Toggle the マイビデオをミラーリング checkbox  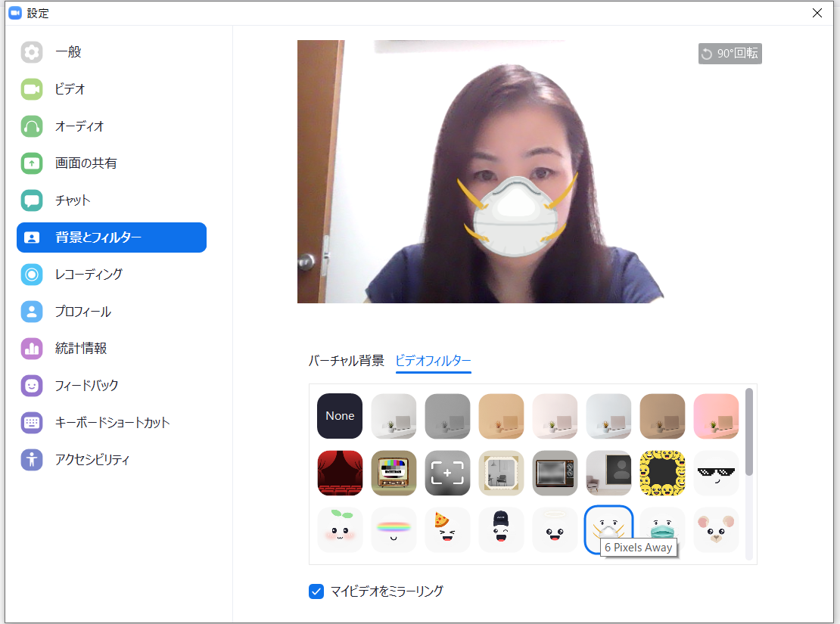316,591
